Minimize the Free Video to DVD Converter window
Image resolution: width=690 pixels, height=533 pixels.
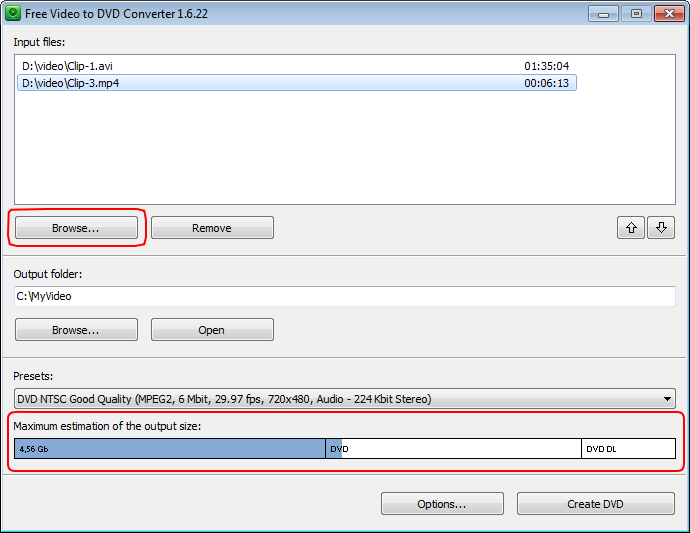click(x=603, y=13)
